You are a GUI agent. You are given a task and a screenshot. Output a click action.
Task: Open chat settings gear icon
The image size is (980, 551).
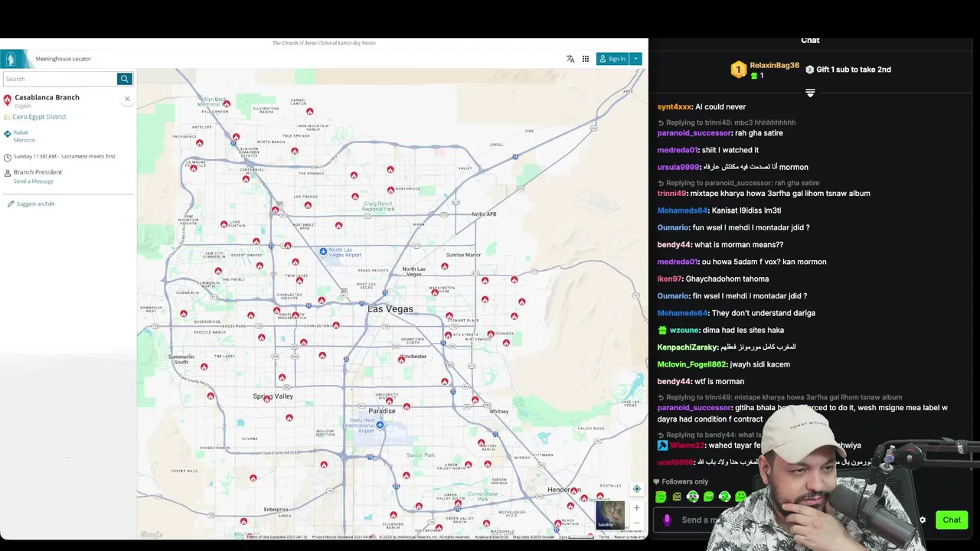pos(923,520)
